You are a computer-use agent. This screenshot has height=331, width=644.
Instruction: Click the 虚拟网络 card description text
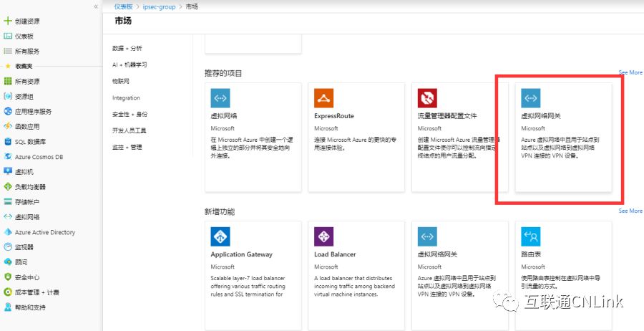[x=252, y=148]
